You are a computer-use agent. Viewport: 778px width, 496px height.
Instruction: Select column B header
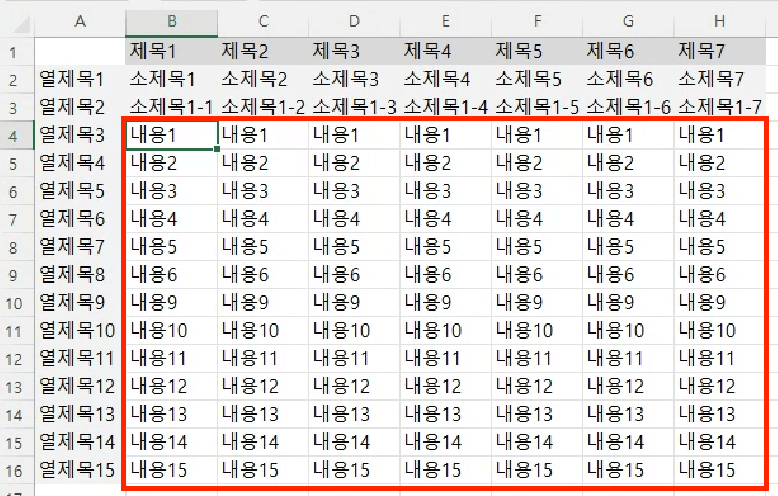[x=171, y=21]
